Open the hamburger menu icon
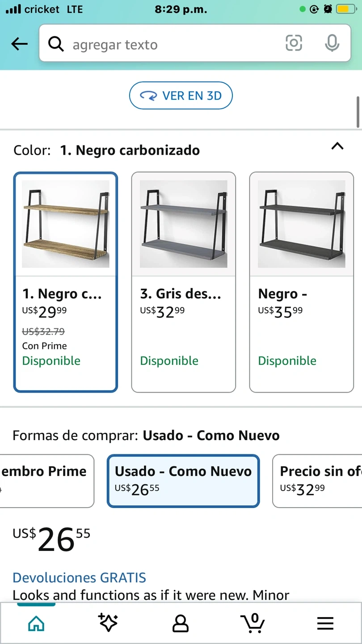 point(325,623)
